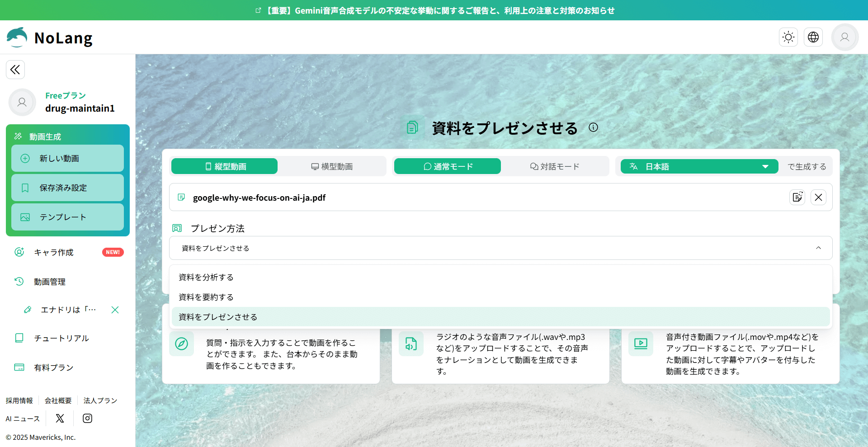868x447 pixels.
Task: Choose 資料を分析する option
Action: [206, 277]
